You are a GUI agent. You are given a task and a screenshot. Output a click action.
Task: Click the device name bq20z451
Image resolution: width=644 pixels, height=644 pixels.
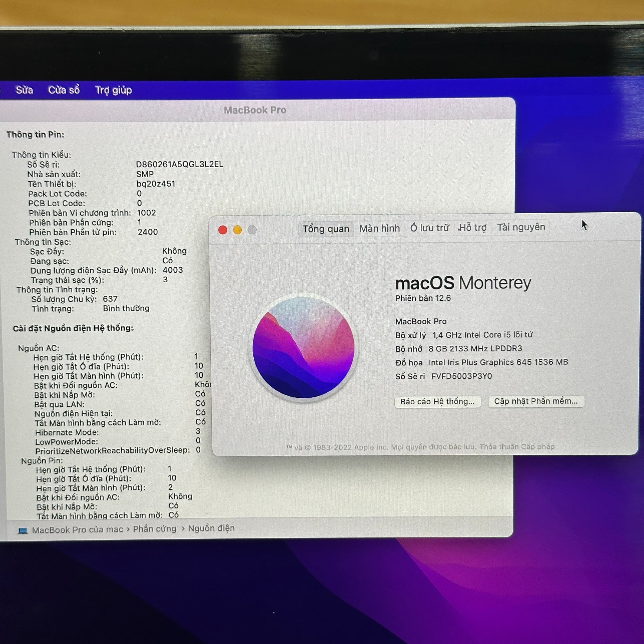point(156,184)
